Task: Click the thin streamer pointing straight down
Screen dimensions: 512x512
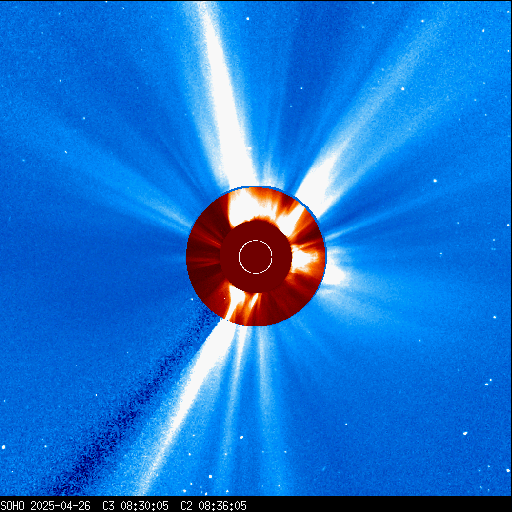Action: [263, 400]
